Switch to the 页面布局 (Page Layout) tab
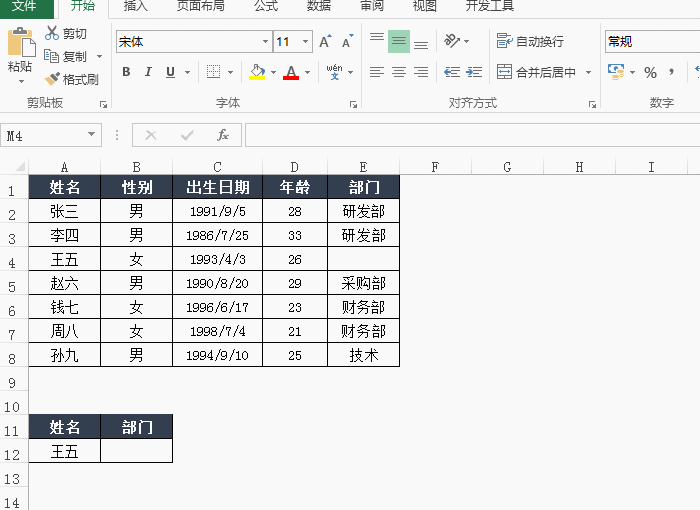This screenshot has height=510, width=700. coord(200,6)
